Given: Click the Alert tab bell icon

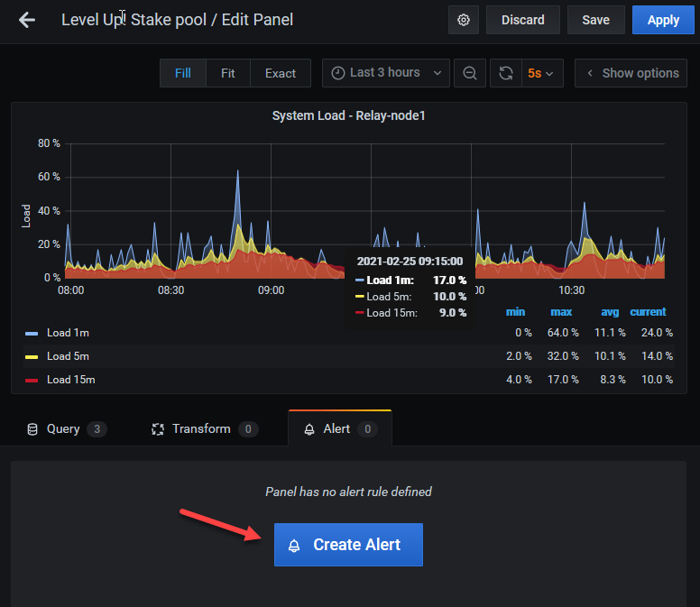Looking at the screenshot, I should click(309, 428).
